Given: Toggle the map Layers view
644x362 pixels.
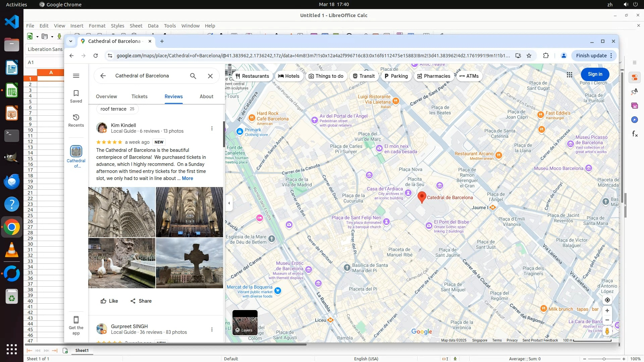Looking at the screenshot, I should 245,322.
